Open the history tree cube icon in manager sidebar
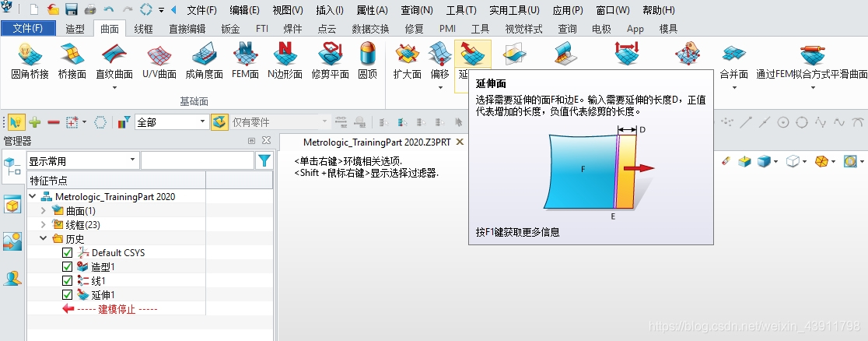The image size is (868, 341). pyautogui.click(x=12, y=165)
